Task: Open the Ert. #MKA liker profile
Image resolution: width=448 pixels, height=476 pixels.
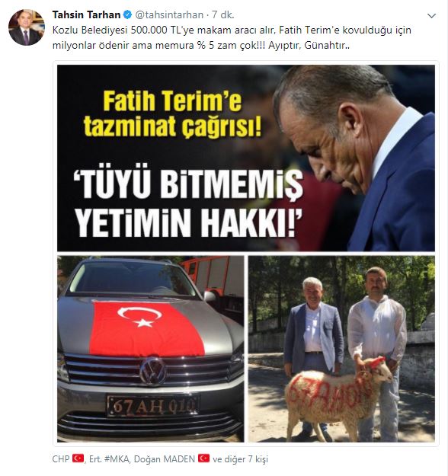Action: 110,459
